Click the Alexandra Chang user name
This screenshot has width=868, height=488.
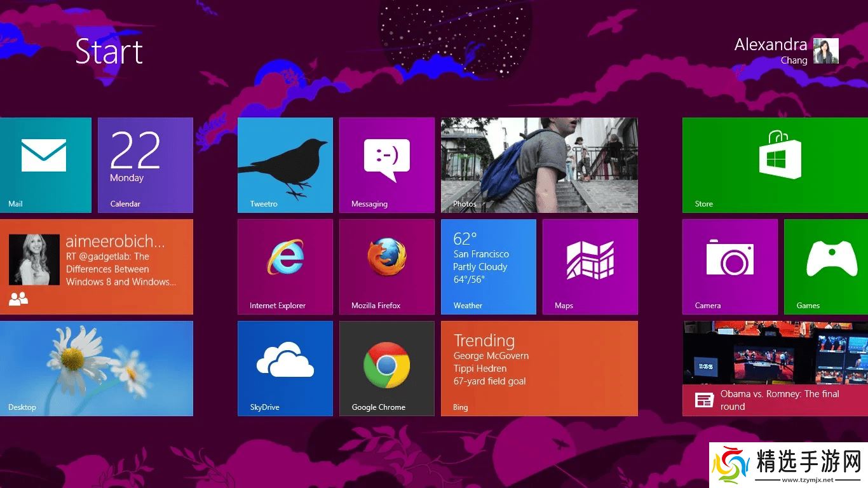coord(770,46)
